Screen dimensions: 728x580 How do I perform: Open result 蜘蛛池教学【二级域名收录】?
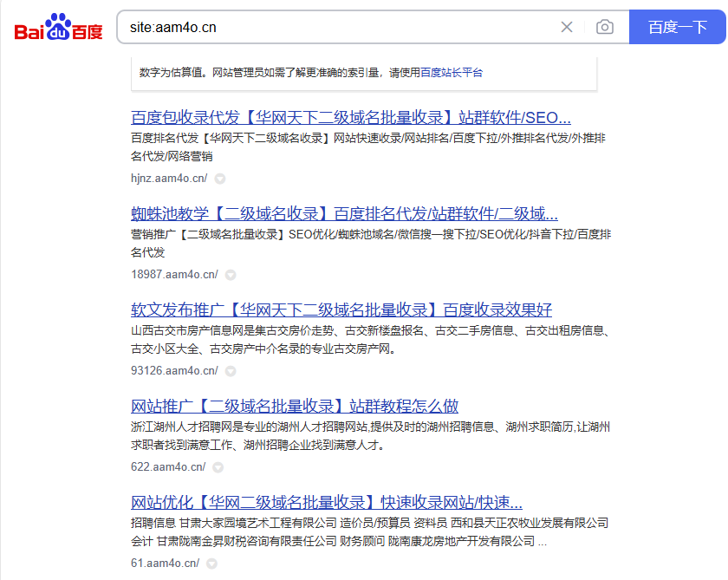click(344, 213)
